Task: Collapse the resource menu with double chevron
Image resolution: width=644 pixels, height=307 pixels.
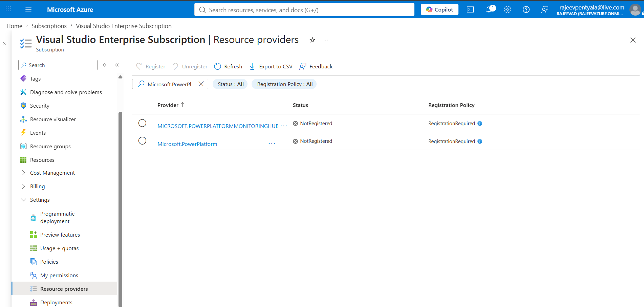Action: (117, 65)
